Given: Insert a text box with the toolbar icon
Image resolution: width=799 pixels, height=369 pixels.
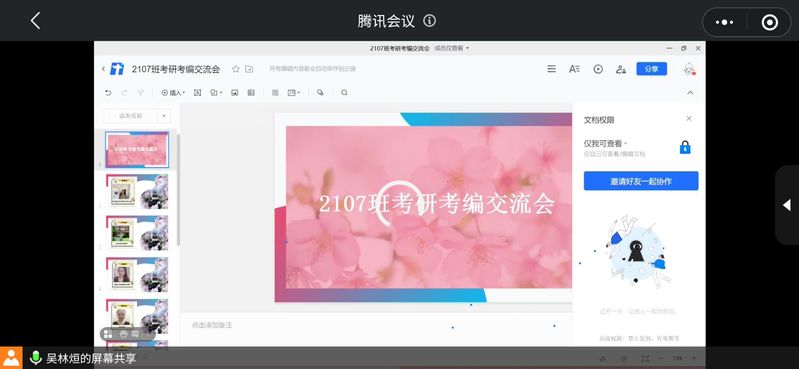Looking at the screenshot, I should click(x=198, y=93).
